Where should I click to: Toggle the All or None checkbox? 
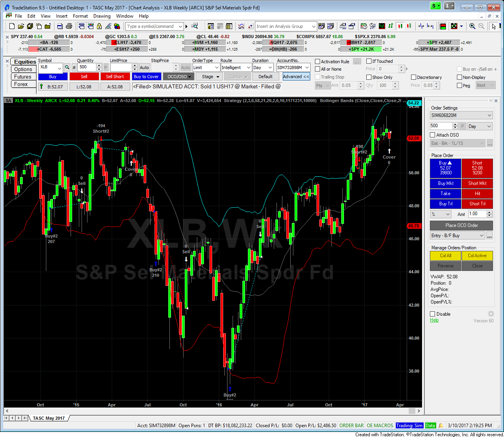click(x=318, y=69)
